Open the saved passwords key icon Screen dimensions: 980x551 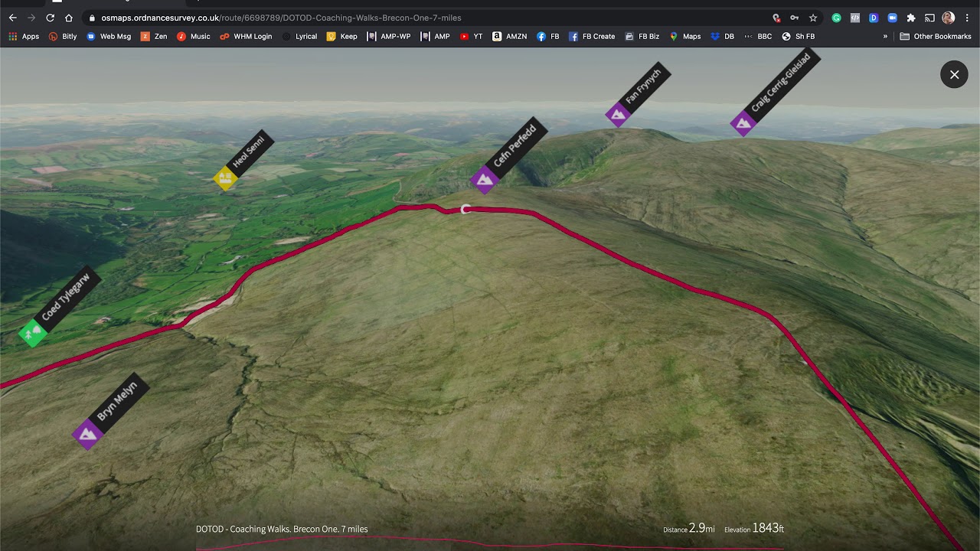click(794, 18)
